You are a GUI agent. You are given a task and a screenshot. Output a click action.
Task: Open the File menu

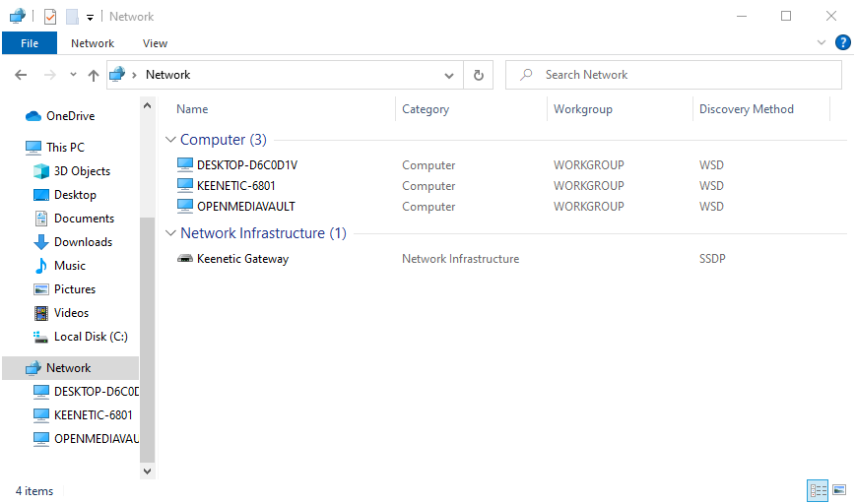click(30, 43)
